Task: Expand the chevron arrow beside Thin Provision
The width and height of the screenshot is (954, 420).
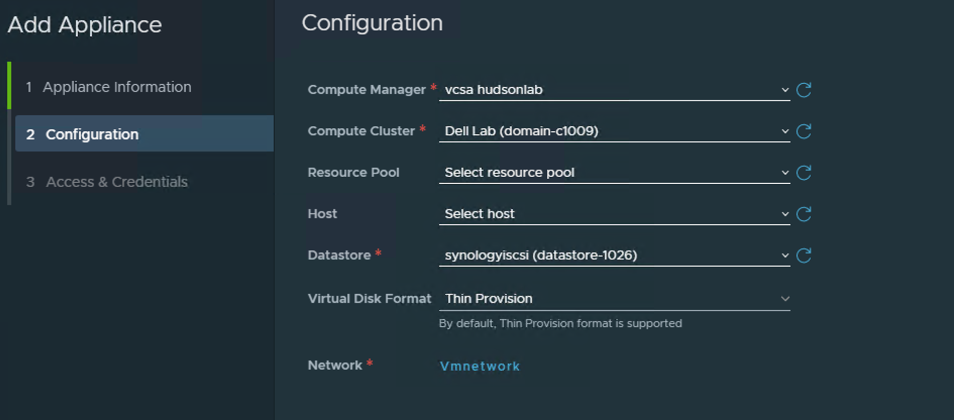Action: pos(785,299)
